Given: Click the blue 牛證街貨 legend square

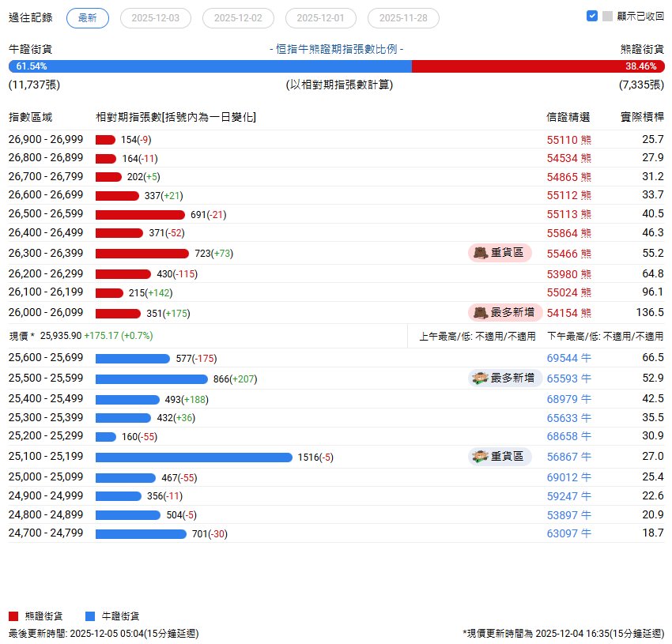Looking at the screenshot, I should tap(90, 616).
